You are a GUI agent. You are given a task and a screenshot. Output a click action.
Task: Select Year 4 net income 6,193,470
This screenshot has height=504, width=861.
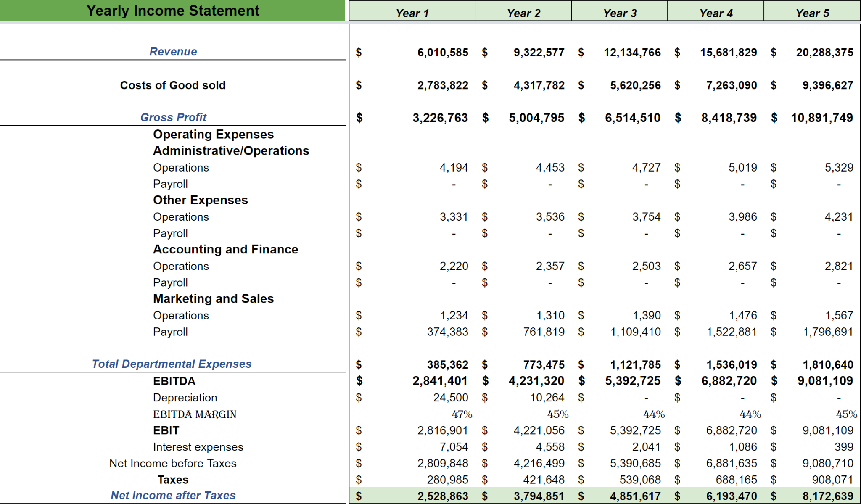[x=732, y=496]
